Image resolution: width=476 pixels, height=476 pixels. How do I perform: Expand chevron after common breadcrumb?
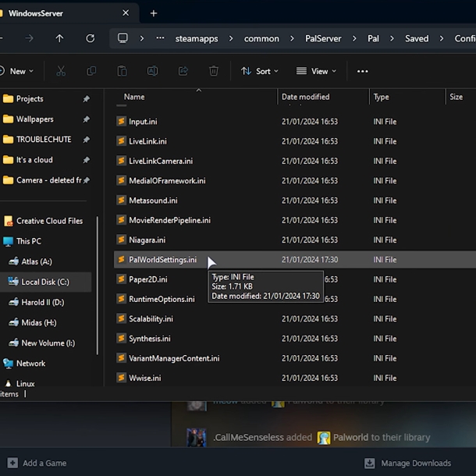[292, 38]
